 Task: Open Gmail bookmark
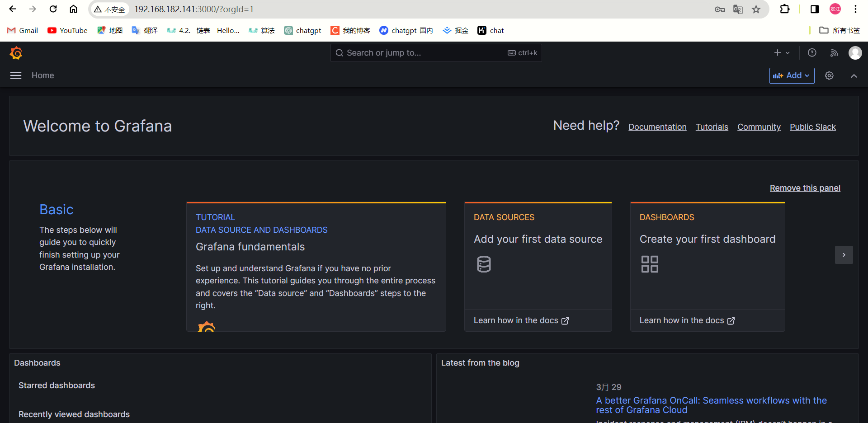tap(23, 30)
